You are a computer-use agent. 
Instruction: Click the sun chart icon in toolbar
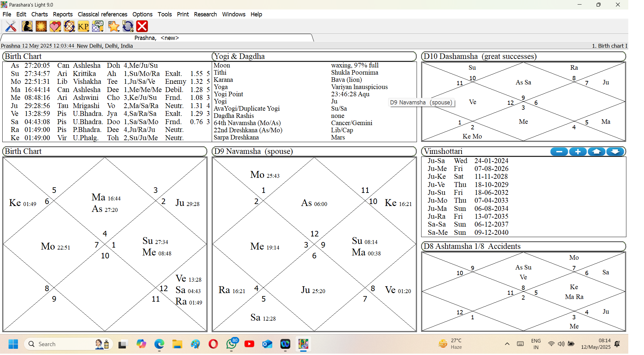41,26
